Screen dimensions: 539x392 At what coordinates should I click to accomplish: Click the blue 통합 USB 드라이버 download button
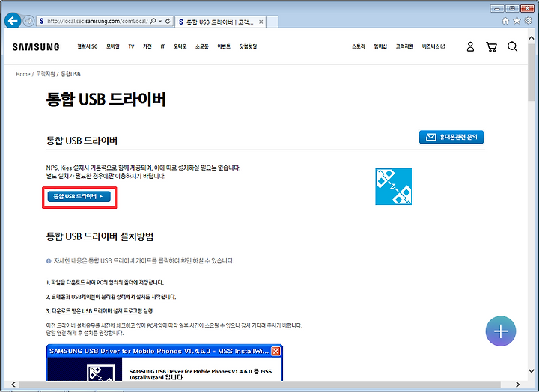(x=79, y=196)
